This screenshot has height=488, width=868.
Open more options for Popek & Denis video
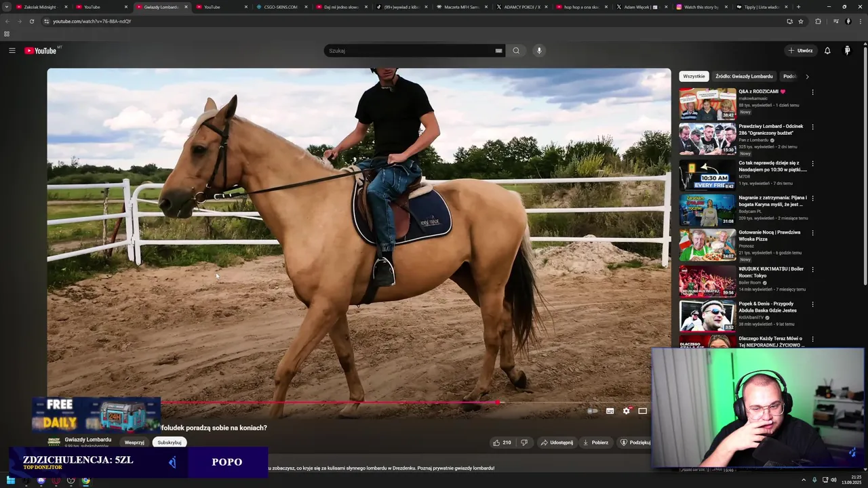coord(812,304)
